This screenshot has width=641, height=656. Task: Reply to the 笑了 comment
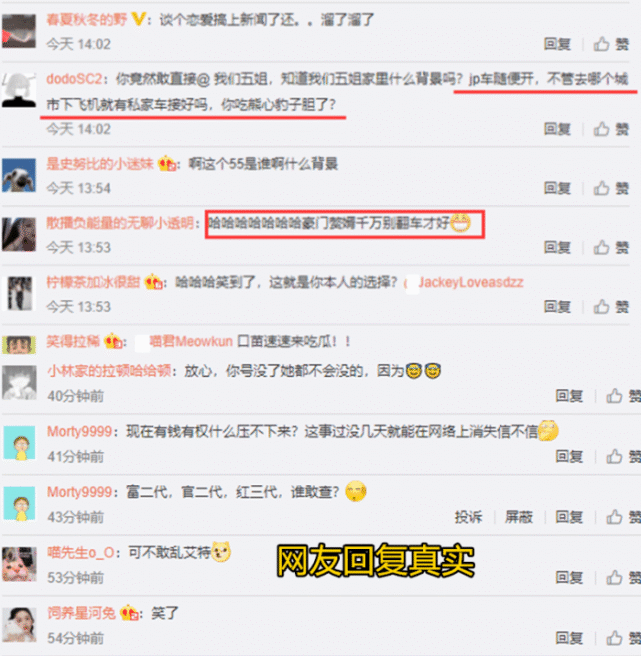(569, 638)
